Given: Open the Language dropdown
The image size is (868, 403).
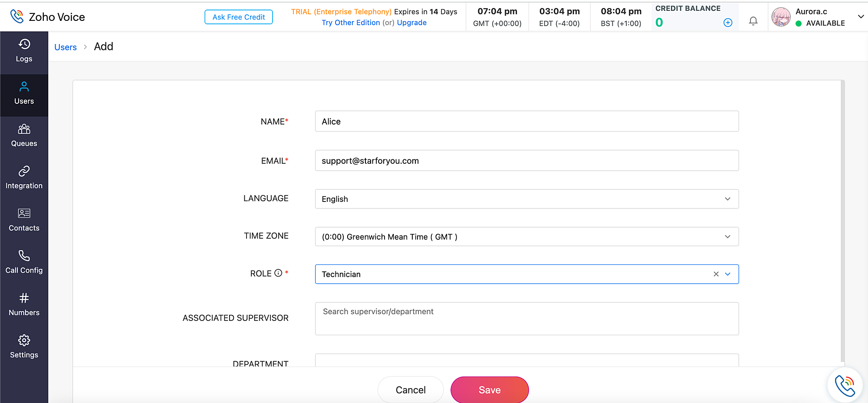Looking at the screenshot, I should pos(527,199).
